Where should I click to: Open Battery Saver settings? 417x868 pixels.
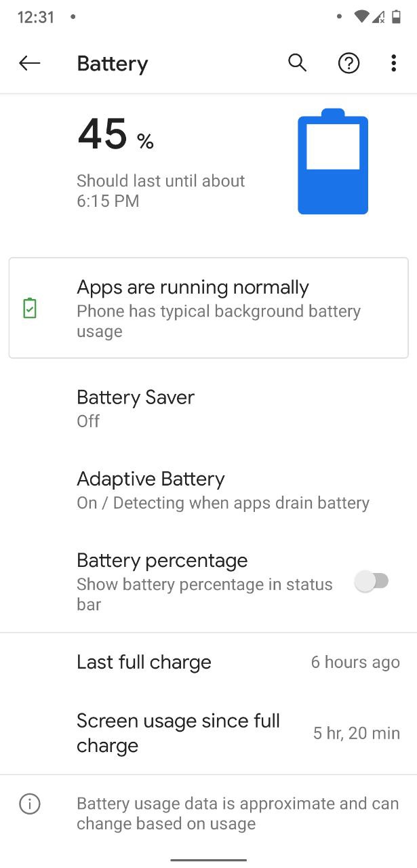[136, 408]
